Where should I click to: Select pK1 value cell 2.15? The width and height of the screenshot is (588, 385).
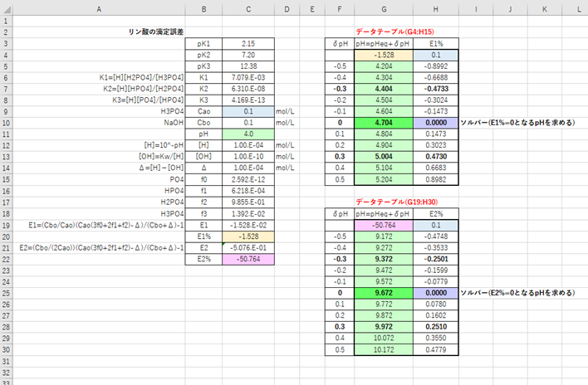point(248,43)
